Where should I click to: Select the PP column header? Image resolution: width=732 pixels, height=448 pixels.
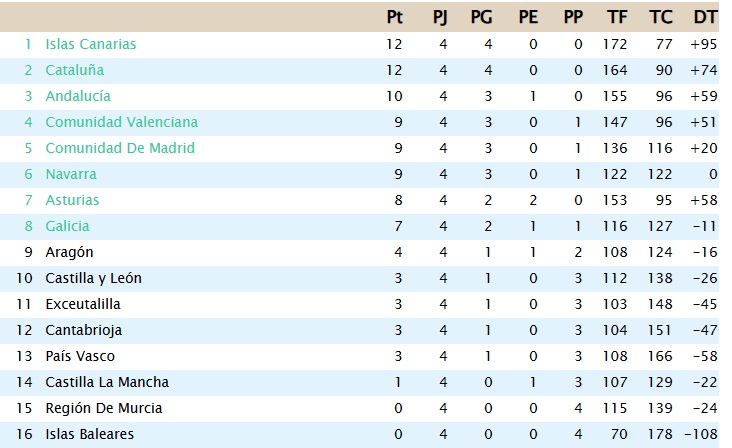click(573, 17)
